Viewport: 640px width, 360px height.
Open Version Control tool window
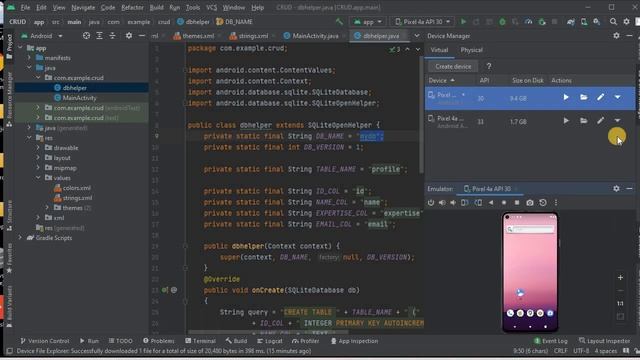coord(44,341)
